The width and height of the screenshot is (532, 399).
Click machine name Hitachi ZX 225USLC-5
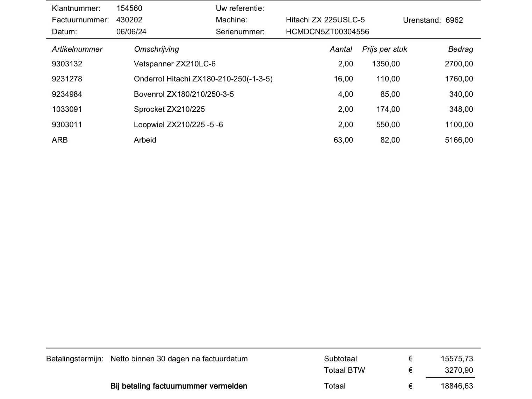coord(325,20)
